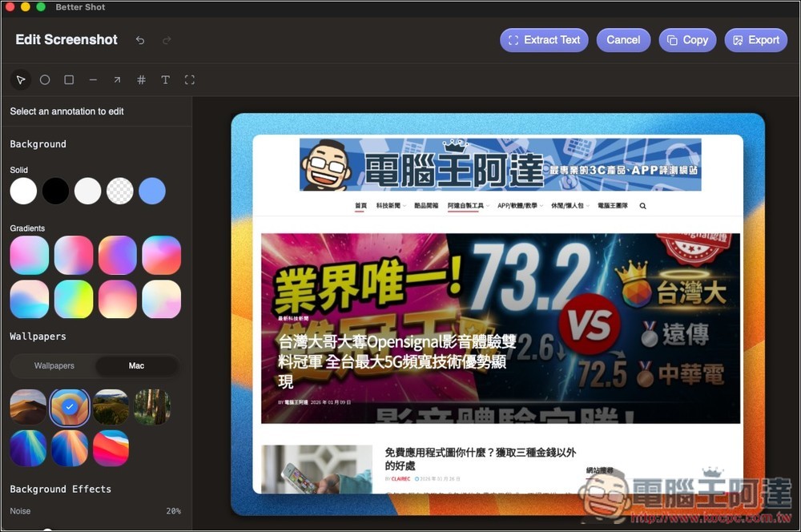Select the Text annotation tool
This screenshot has height=532, width=801.
pyautogui.click(x=165, y=79)
